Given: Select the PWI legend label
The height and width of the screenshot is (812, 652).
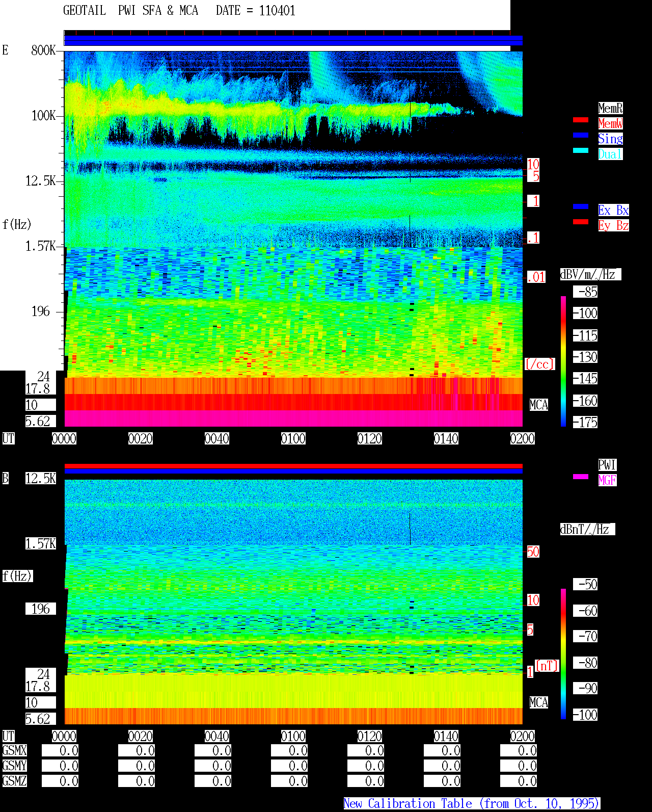Looking at the screenshot, I should click(607, 465).
